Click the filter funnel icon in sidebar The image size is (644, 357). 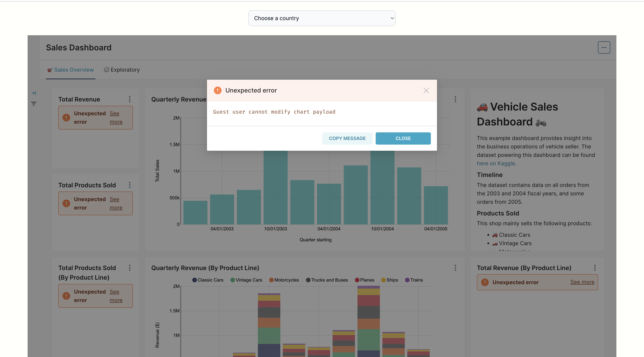[34, 103]
